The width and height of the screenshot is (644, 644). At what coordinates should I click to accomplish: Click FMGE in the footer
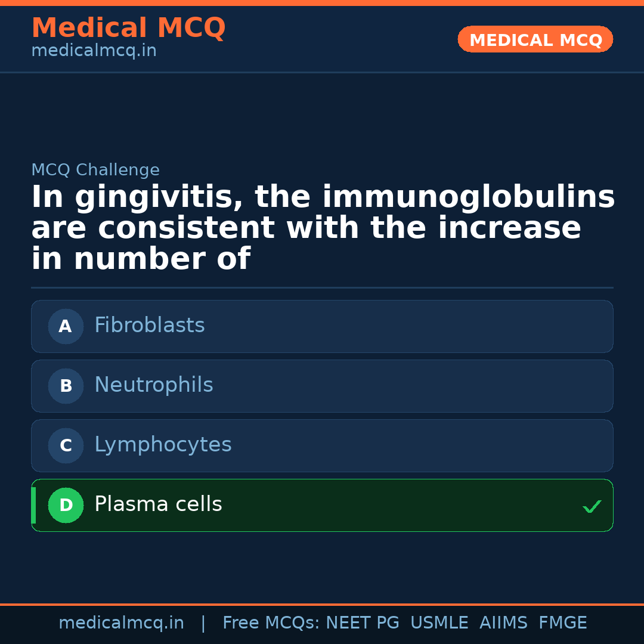tap(562, 623)
